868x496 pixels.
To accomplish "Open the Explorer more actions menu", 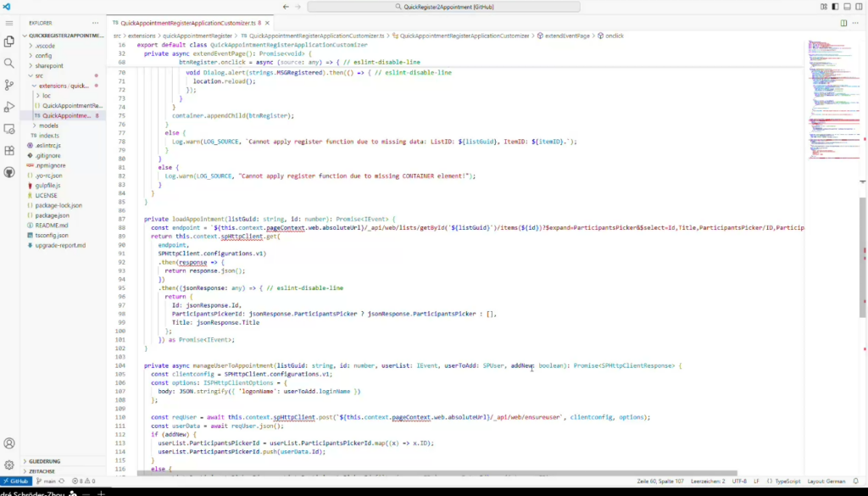I will (97, 23).
